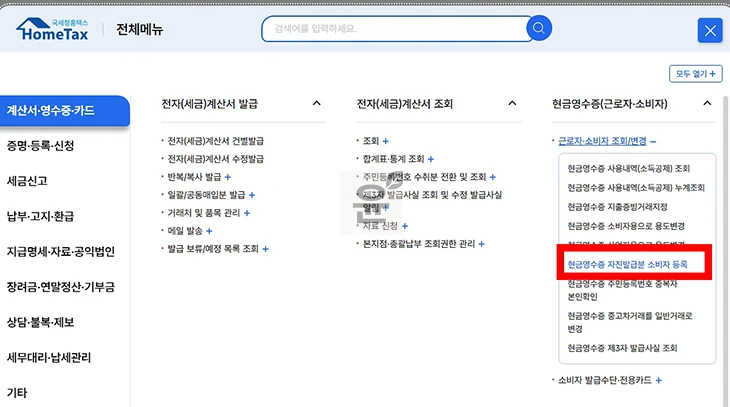Expand 소비자 발급수단·전용카드 plus icon
Image resolution: width=730 pixels, height=407 pixels.
(658, 380)
